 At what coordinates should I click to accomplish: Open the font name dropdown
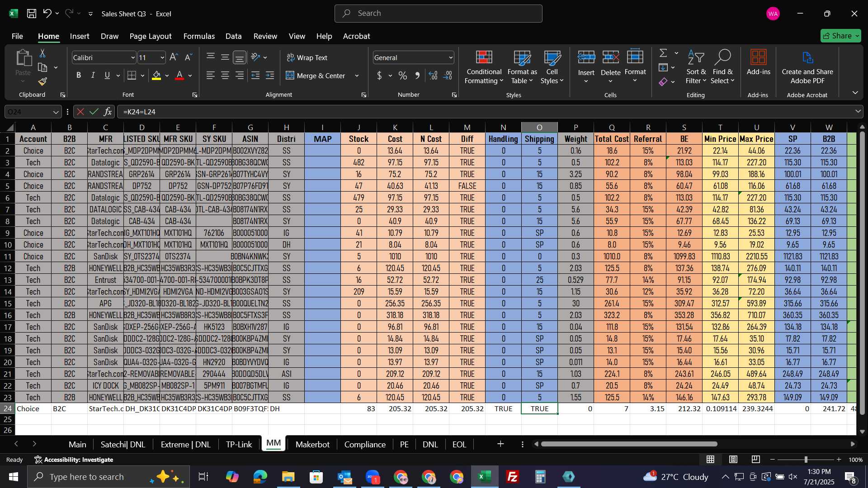(133, 58)
